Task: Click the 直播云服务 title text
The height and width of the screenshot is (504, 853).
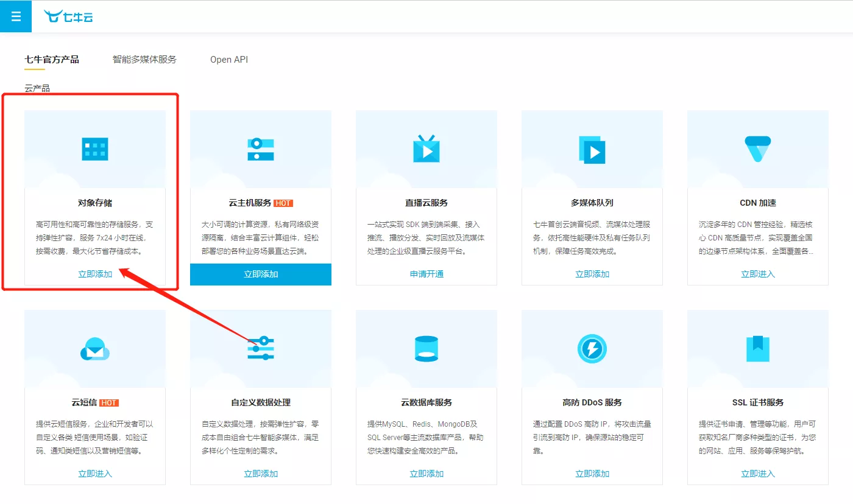Action: (426, 203)
